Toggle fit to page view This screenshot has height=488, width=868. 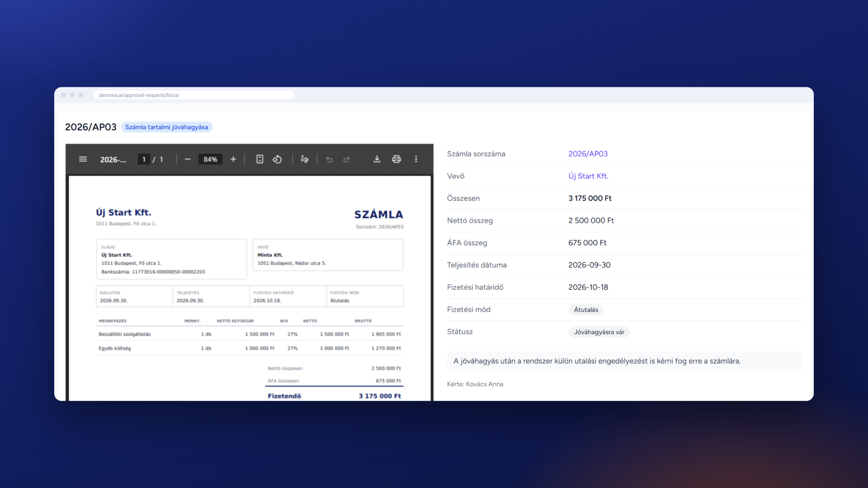[x=259, y=159]
